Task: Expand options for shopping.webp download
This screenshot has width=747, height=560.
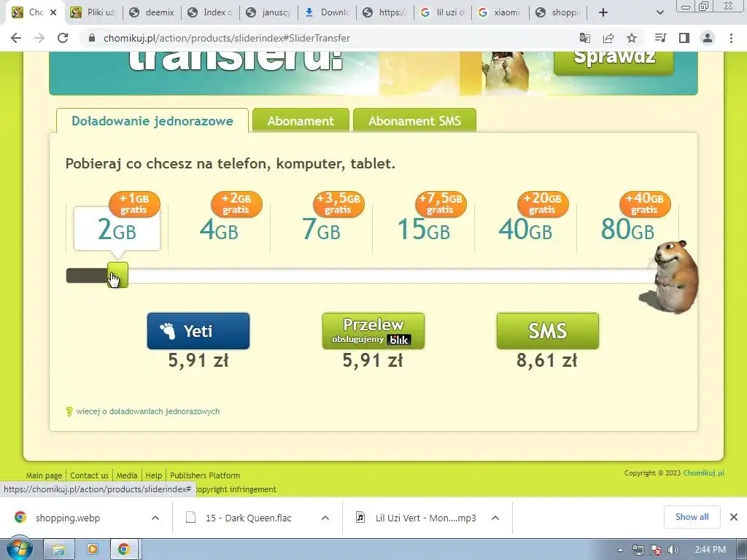Action: (x=155, y=518)
